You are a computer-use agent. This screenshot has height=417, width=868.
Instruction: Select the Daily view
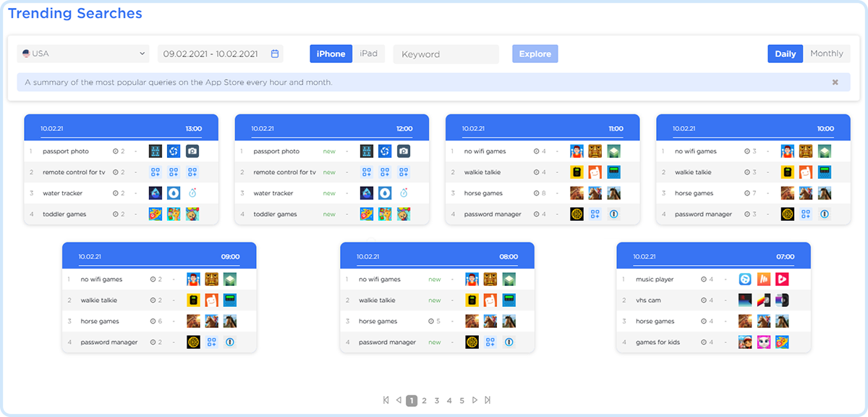pyautogui.click(x=785, y=54)
